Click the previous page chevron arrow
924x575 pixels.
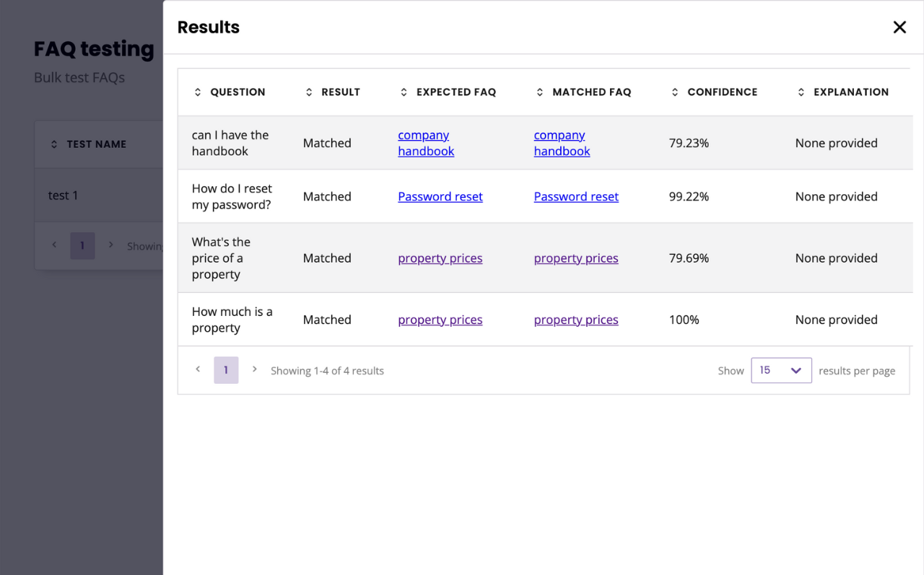click(x=198, y=369)
